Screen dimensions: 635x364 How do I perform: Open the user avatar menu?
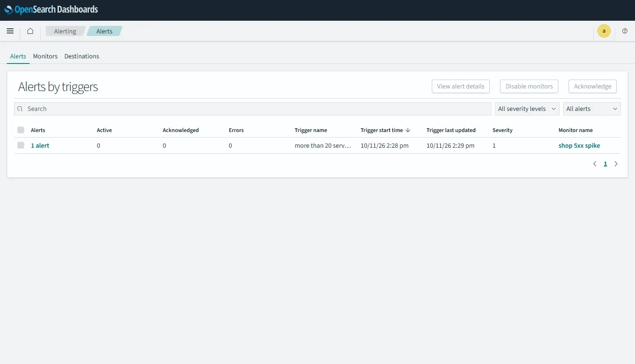(x=604, y=31)
